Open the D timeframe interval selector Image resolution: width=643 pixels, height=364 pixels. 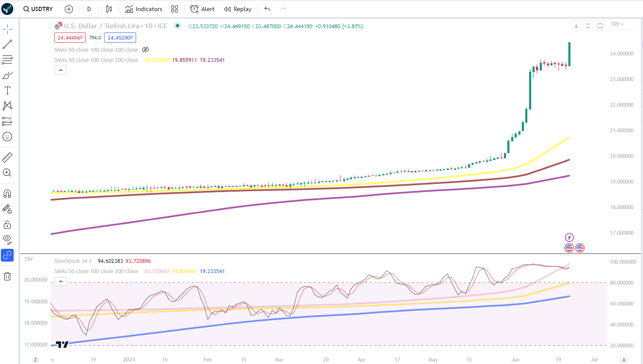[89, 9]
